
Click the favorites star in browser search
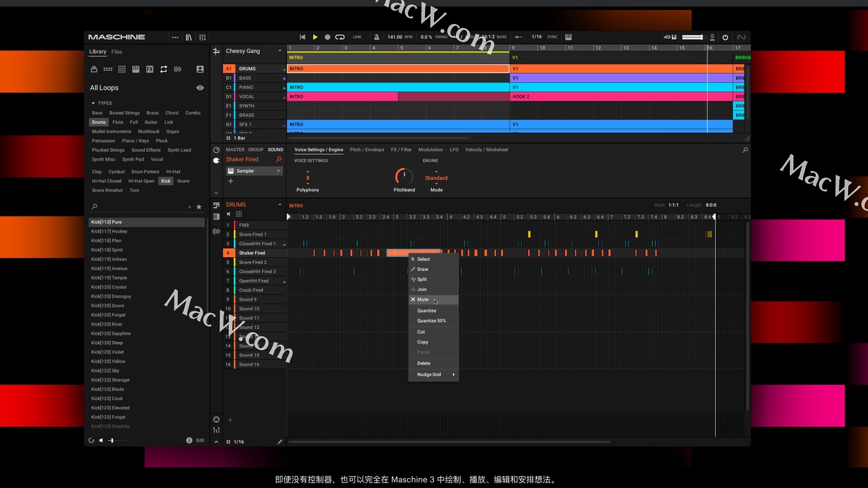tap(199, 207)
